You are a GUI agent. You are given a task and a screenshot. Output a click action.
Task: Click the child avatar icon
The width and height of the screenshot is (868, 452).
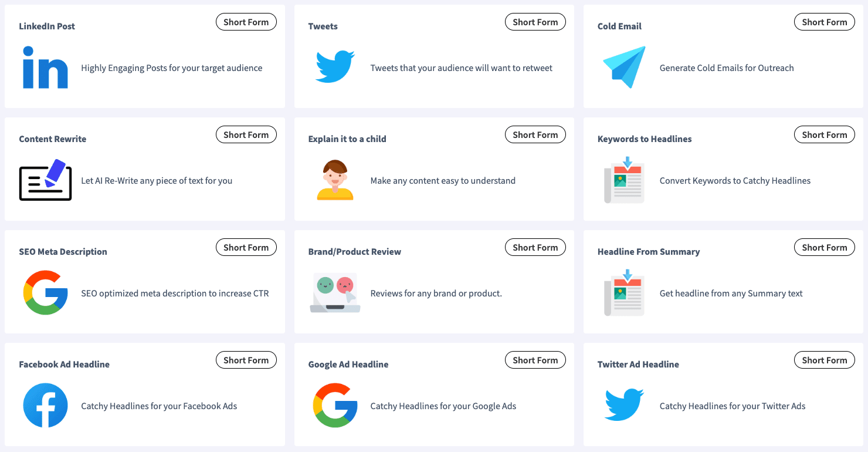click(x=335, y=180)
